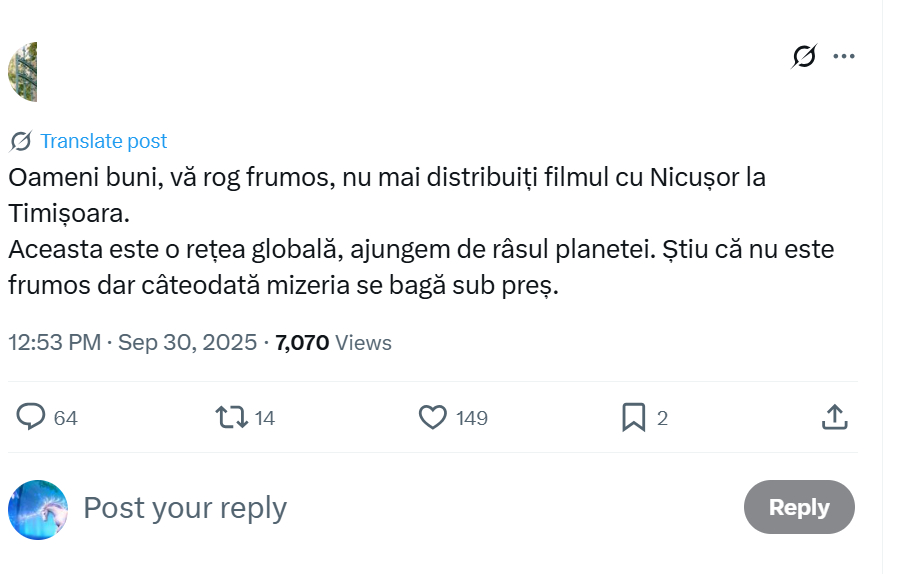Open the three-dot More options menu
This screenshot has height=574, width=913.
click(844, 56)
